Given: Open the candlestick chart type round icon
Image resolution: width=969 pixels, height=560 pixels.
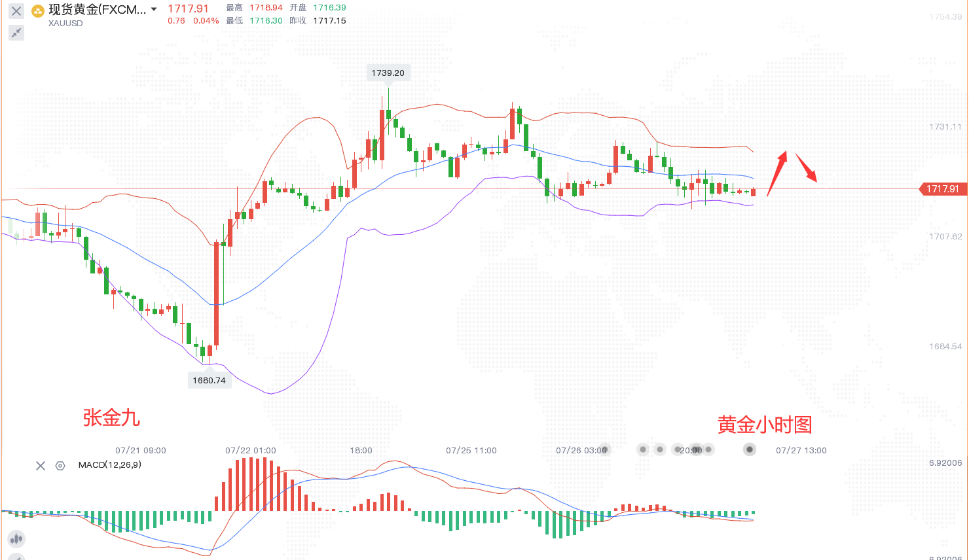Looking at the screenshot, I should click(16, 539).
